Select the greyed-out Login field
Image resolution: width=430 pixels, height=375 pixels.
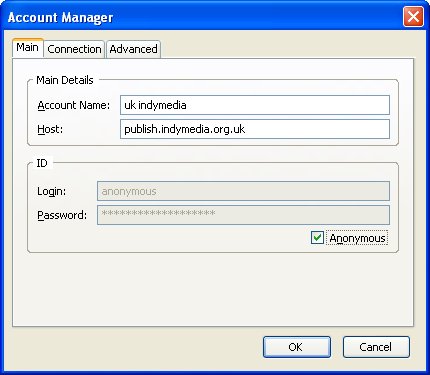click(x=243, y=191)
